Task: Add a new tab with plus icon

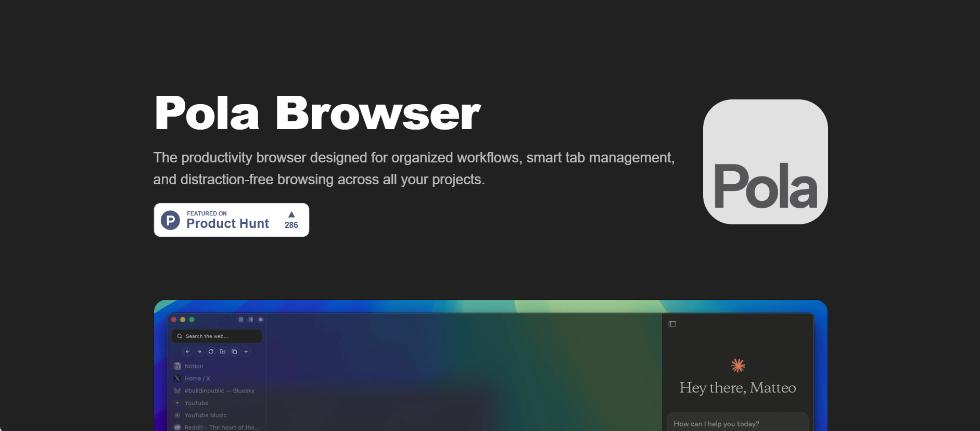Action: click(x=246, y=351)
